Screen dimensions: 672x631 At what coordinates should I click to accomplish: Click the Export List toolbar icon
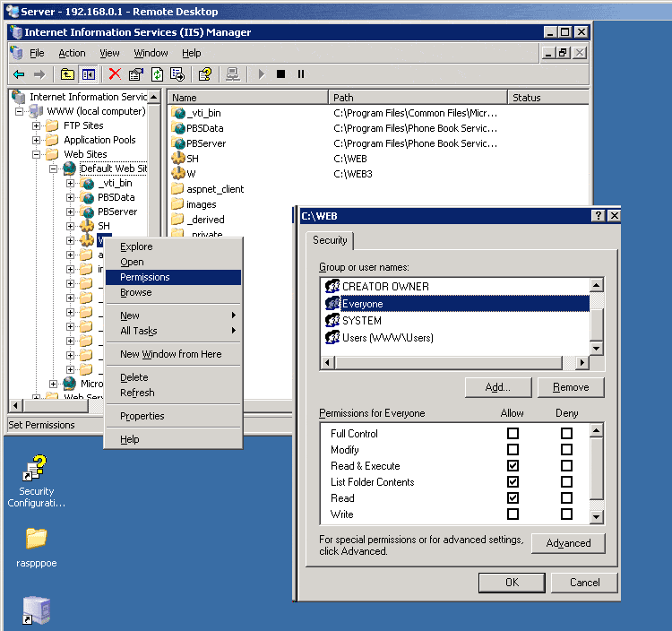click(x=177, y=74)
